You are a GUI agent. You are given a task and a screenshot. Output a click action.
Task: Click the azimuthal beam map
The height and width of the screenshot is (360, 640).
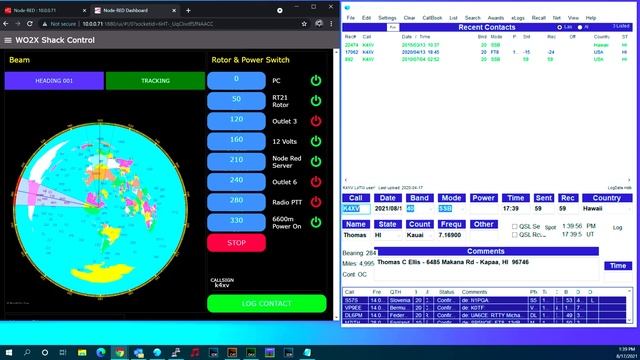click(x=100, y=209)
